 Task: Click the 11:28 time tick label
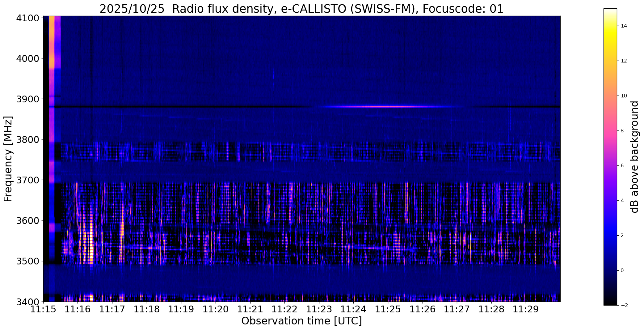click(492, 309)
